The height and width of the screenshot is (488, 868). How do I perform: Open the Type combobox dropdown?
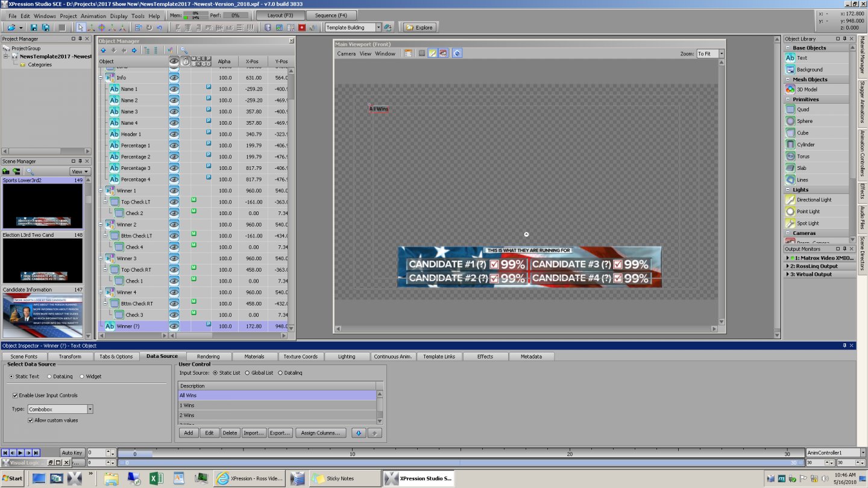click(x=90, y=409)
